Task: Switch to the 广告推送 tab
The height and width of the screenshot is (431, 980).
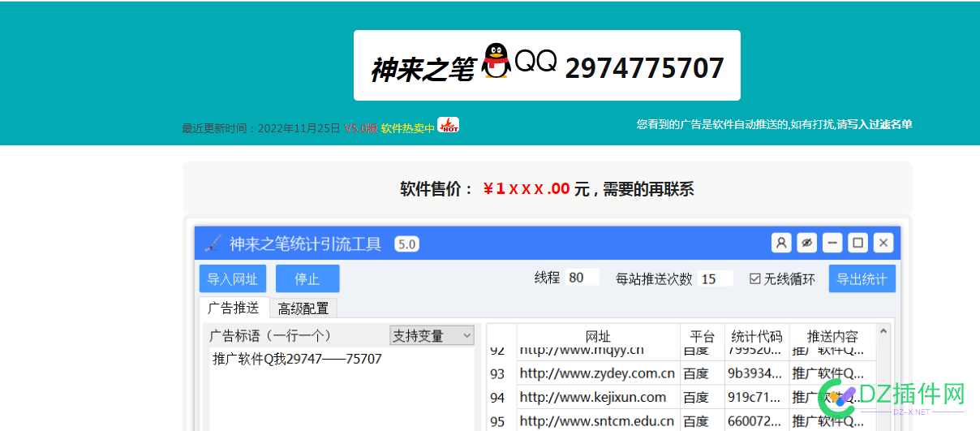Action: pyautogui.click(x=234, y=308)
